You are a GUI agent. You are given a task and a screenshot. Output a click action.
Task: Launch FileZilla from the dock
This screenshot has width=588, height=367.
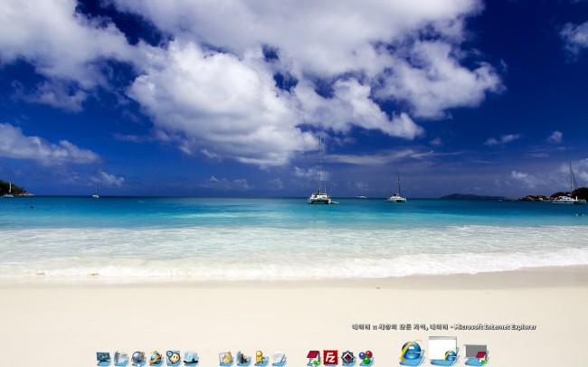(330, 358)
